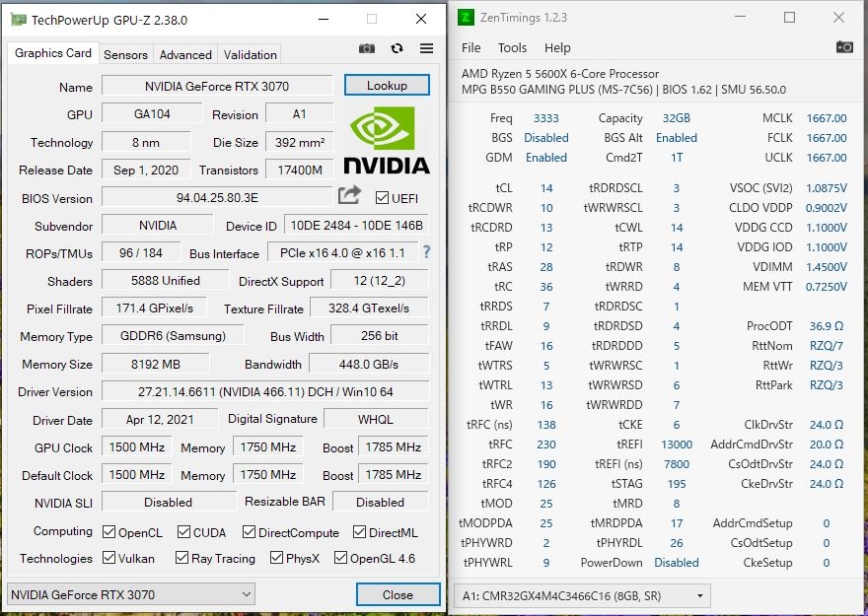The width and height of the screenshot is (868, 616).
Task: Open the Advanced tab
Action: (x=185, y=55)
